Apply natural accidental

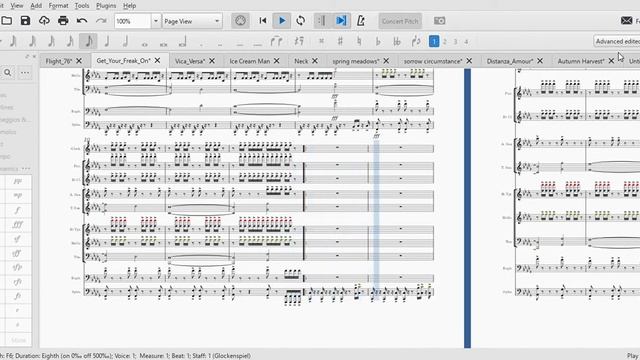(x=359, y=41)
